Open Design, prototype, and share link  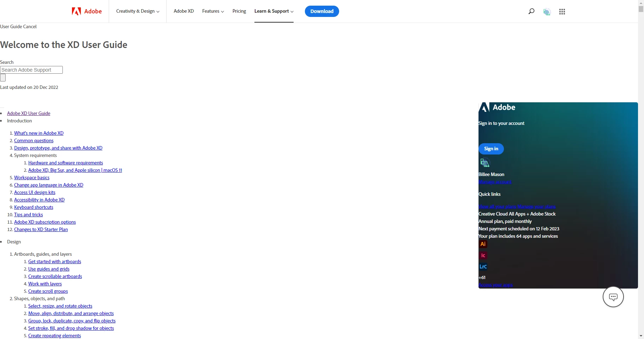(58, 148)
